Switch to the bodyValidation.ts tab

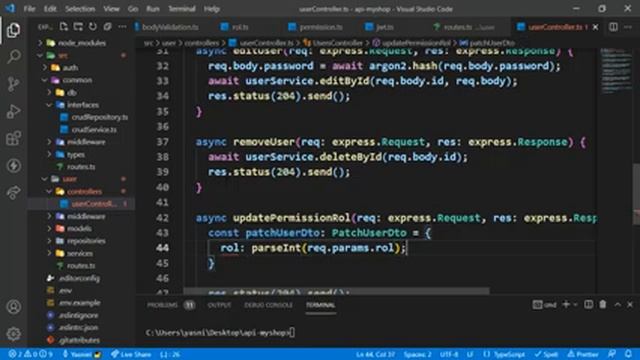tap(170, 27)
